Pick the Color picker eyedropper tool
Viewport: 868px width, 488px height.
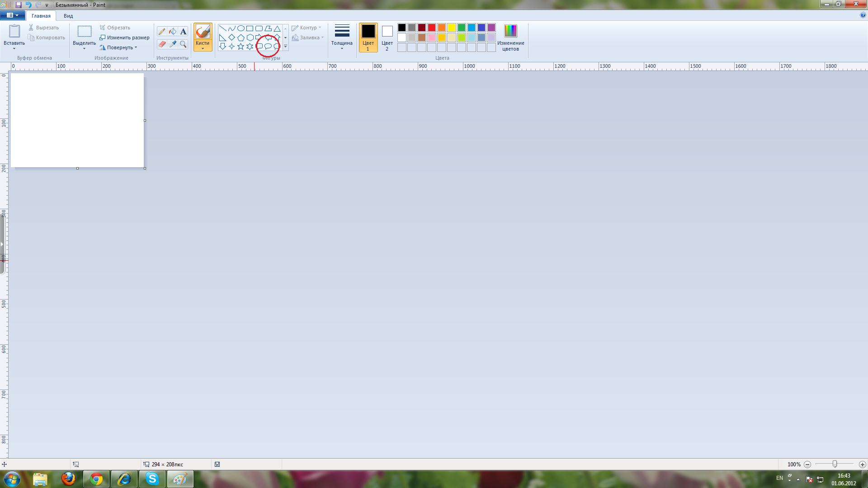[x=173, y=44]
